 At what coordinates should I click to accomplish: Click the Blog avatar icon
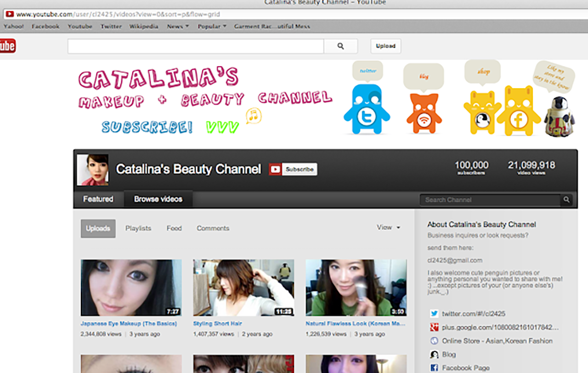click(434, 354)
